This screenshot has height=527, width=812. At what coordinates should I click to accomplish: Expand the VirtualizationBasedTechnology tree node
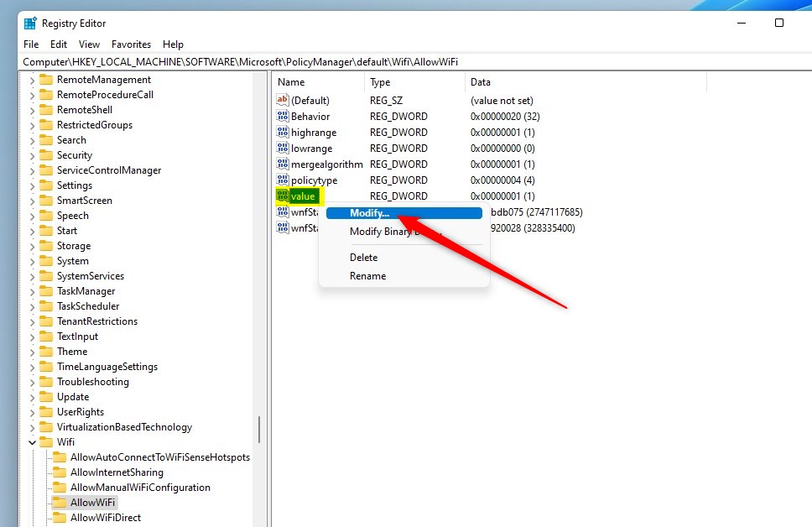32,427
